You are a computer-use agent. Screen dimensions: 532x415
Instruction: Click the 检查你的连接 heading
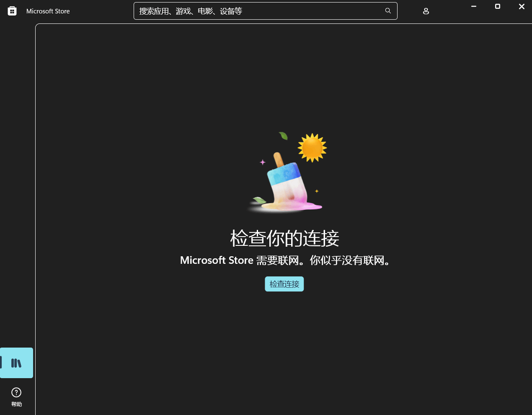tap(284, 238)
